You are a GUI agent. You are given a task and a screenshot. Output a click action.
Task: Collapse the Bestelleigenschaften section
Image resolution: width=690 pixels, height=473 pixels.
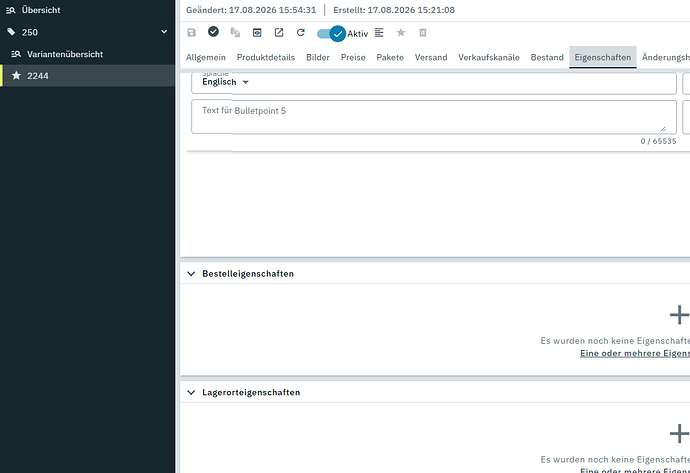pos(191,274)
